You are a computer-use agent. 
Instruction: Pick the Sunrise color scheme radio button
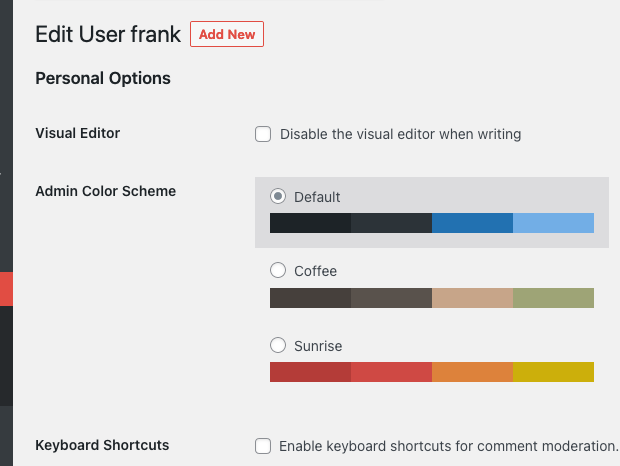[279, 345]
